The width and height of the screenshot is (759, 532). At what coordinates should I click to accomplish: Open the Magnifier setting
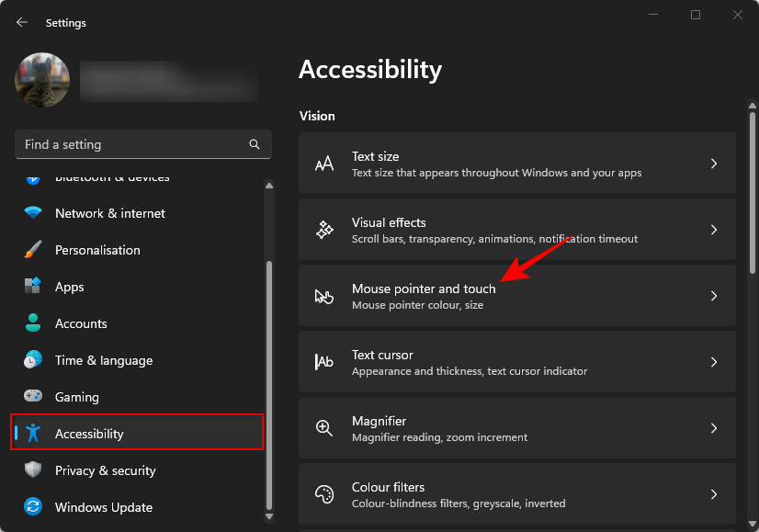click(517, 428)
